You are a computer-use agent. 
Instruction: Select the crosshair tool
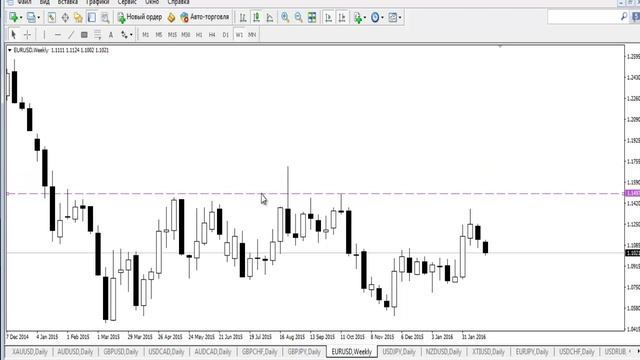pos(27,35)
